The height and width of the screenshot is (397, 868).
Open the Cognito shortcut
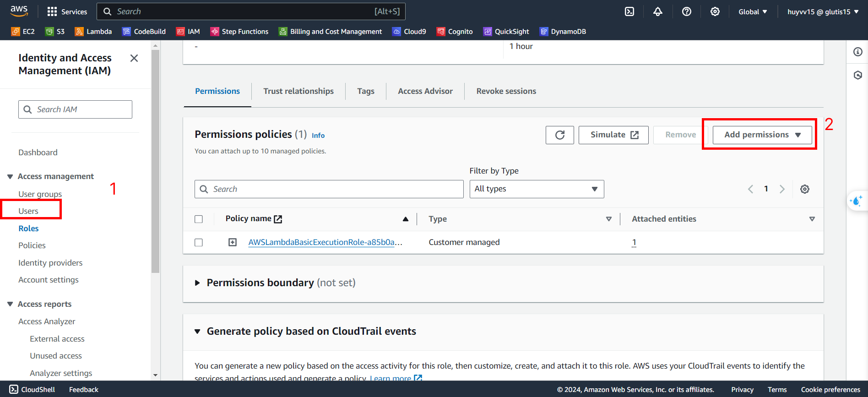click(x=455, y=32)
